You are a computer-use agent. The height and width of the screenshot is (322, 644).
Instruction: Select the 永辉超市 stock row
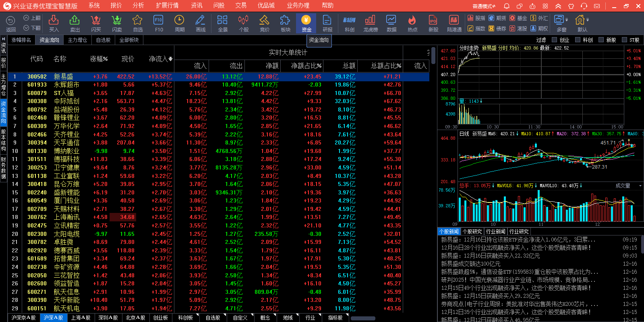coord(66,85)
